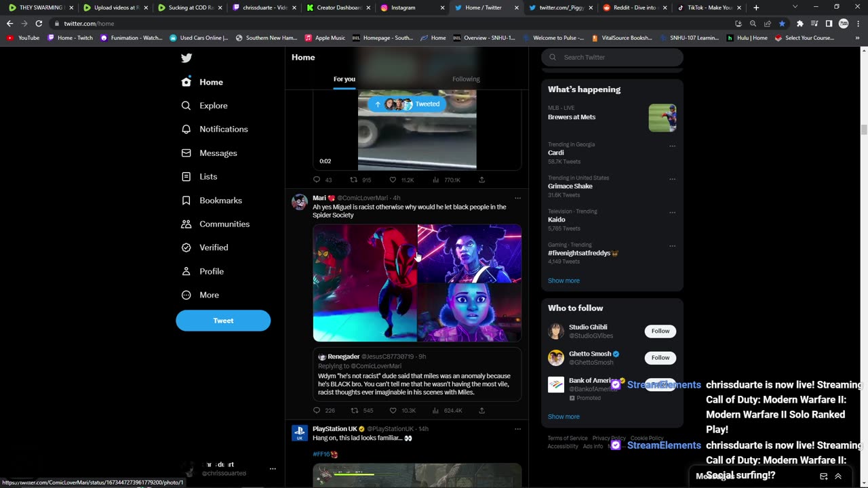This screenshot has width=868, height=488.
Task: Open more options on PlayStation UK tweet
Action: pos(517,429)
